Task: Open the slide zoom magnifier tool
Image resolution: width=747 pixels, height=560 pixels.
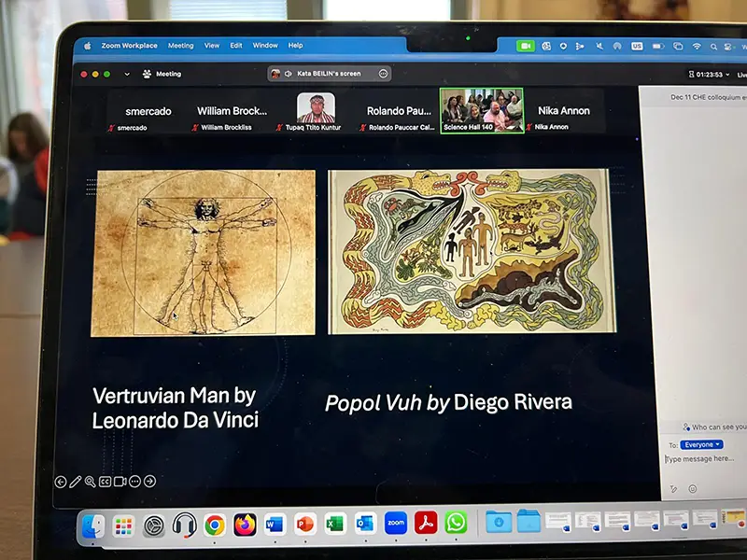Action: point(90,482)
